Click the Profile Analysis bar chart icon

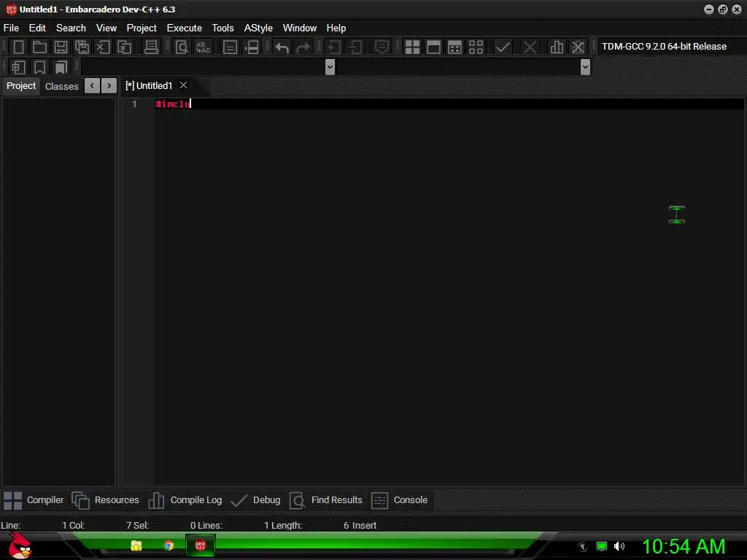pyautogui.click(x=557, y=47)
